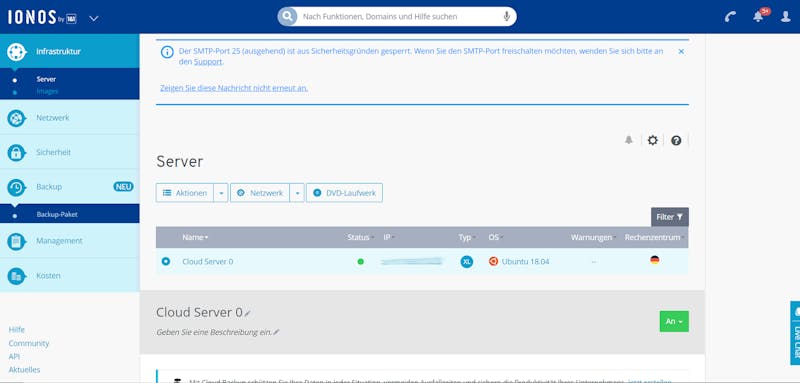Viewport: 800px width, 383px height.
Task: Expand the Netzwerk toolbar dropdown arrow
Action: pyautogui.click(x=297, y=193)
